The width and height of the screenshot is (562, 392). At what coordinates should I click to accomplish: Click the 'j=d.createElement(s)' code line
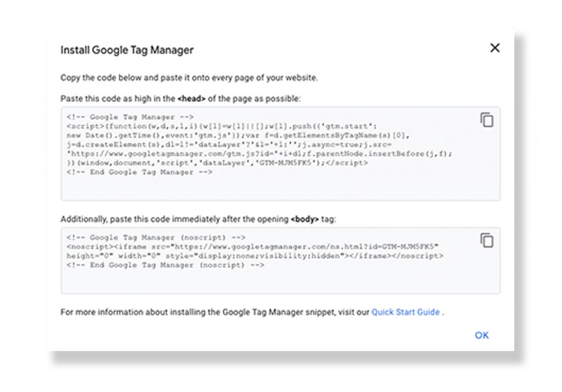[x=229, y=144]
